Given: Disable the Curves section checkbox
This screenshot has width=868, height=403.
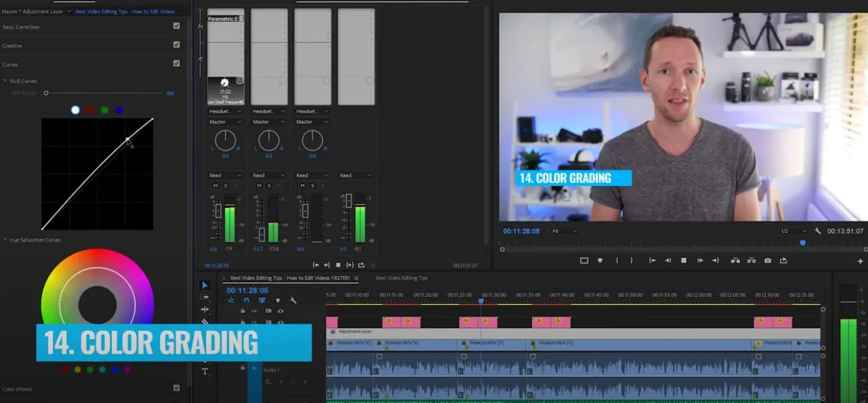Looking at the screenshot, I should coord(176,63).
